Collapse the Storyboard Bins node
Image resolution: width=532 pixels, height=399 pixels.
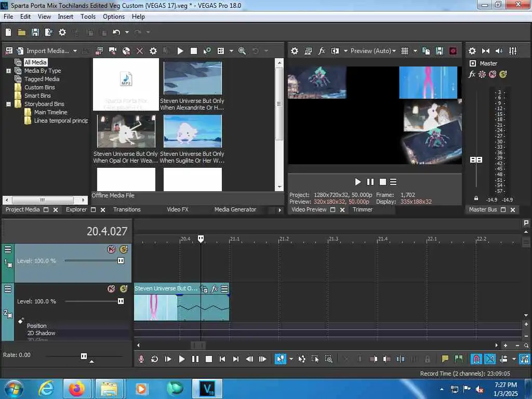click(x=8, y=104)
